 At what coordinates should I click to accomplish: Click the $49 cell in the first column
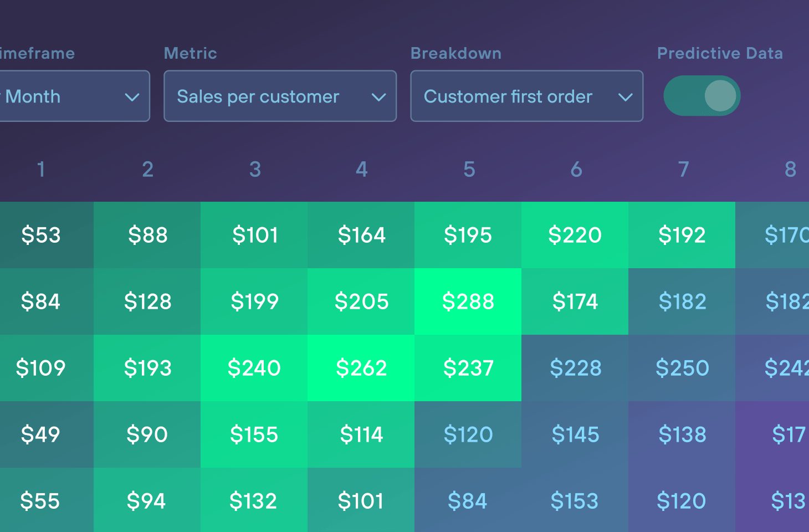click(x=40, y=434)
